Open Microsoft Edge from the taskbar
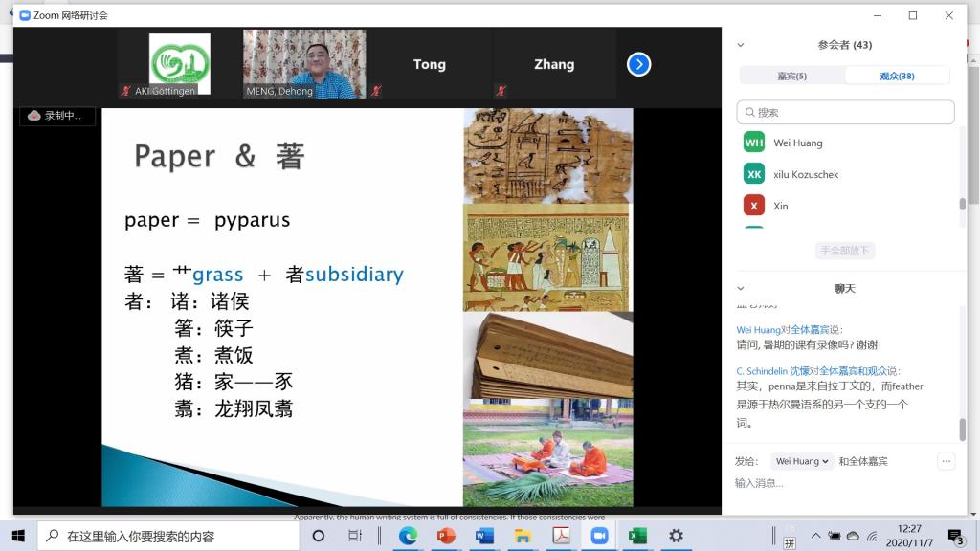The width and height of the screenshot is (980, 551). (408, 536)
